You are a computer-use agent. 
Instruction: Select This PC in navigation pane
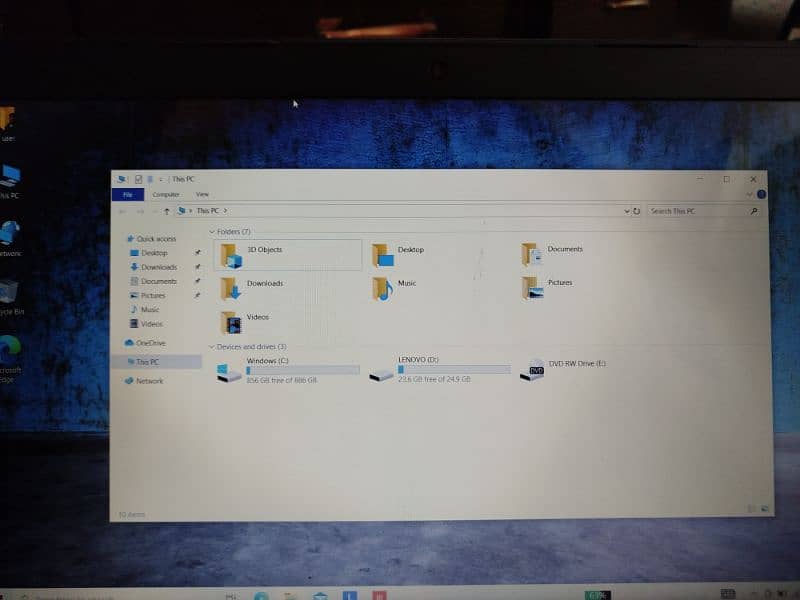[x=156, y=362]
